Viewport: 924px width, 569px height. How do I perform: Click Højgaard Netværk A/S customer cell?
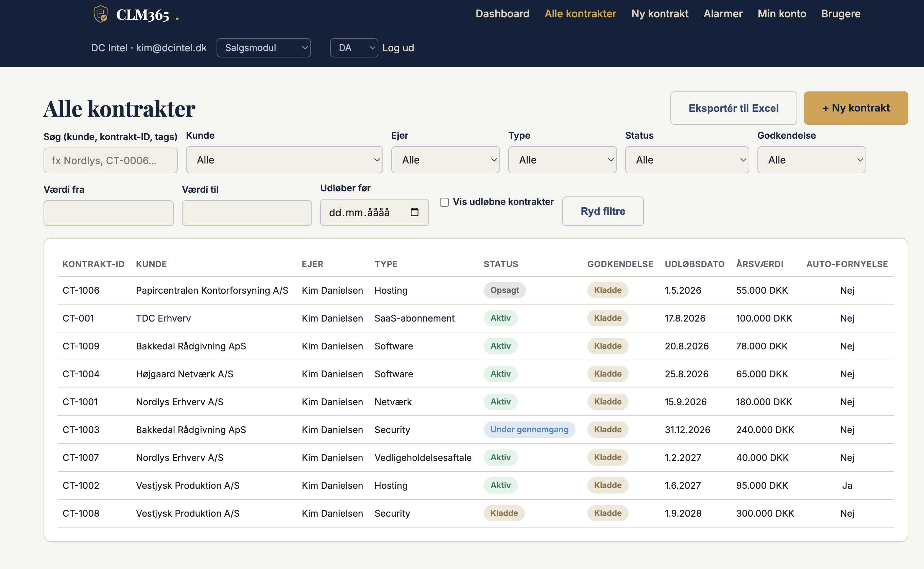(x=184, y=374)
